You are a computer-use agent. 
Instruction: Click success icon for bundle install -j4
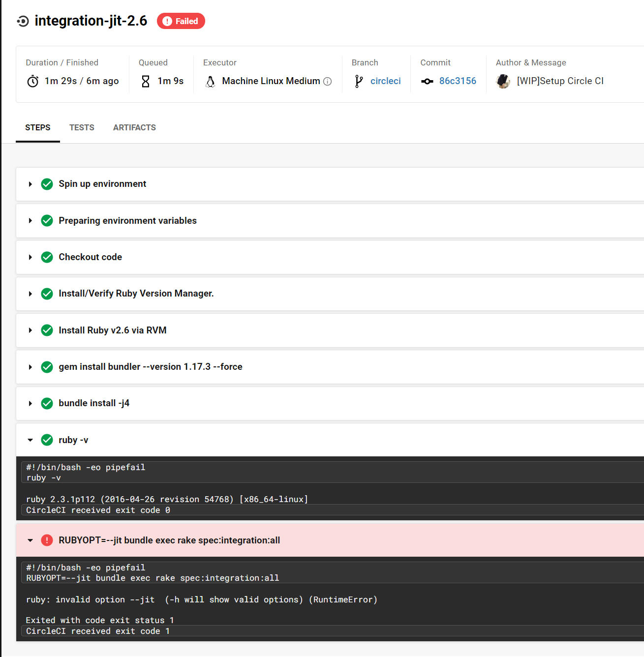click(x=47, y=403)
